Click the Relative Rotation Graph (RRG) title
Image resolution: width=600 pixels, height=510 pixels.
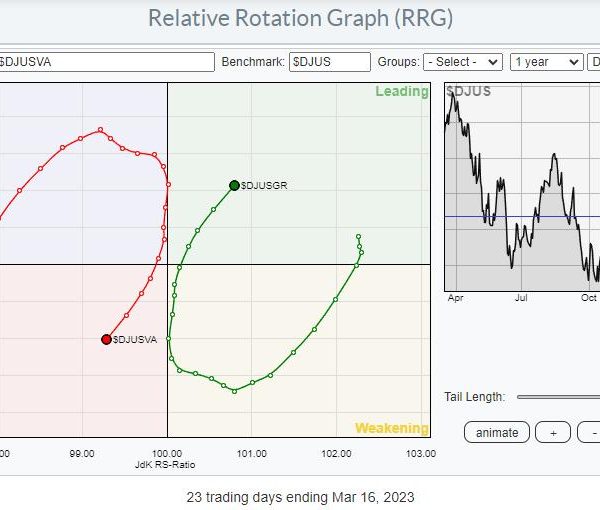[300, 18]
